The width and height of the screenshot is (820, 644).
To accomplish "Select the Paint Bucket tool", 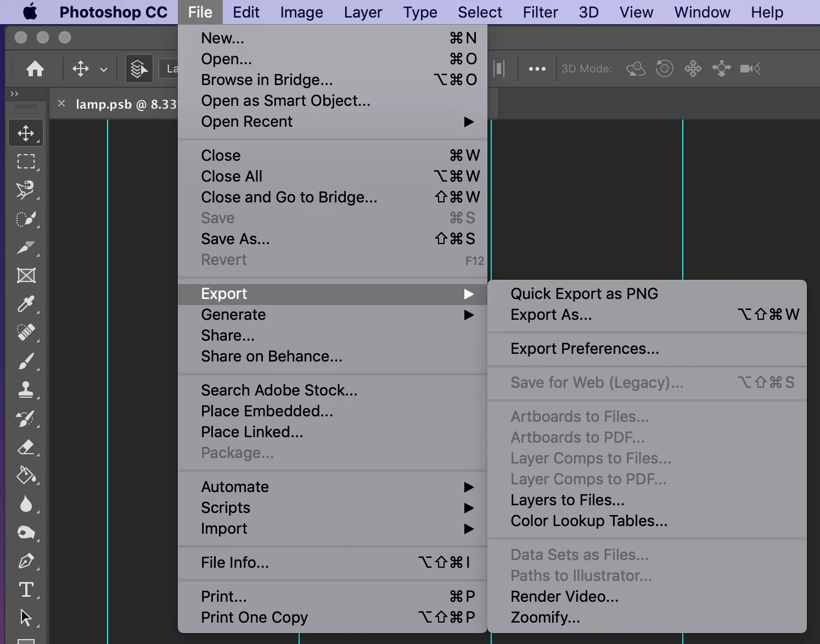I will [26, 476].
